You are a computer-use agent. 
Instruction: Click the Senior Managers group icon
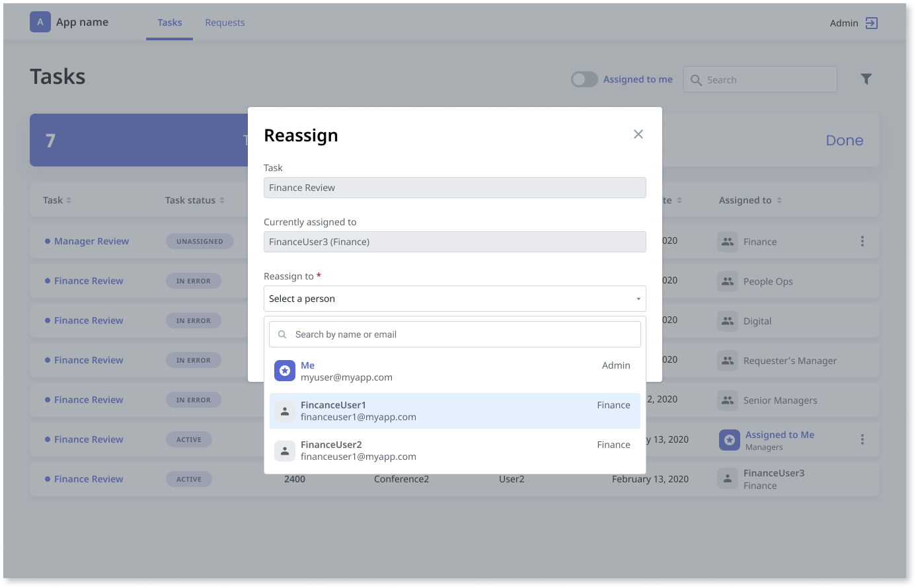point(728,400)
